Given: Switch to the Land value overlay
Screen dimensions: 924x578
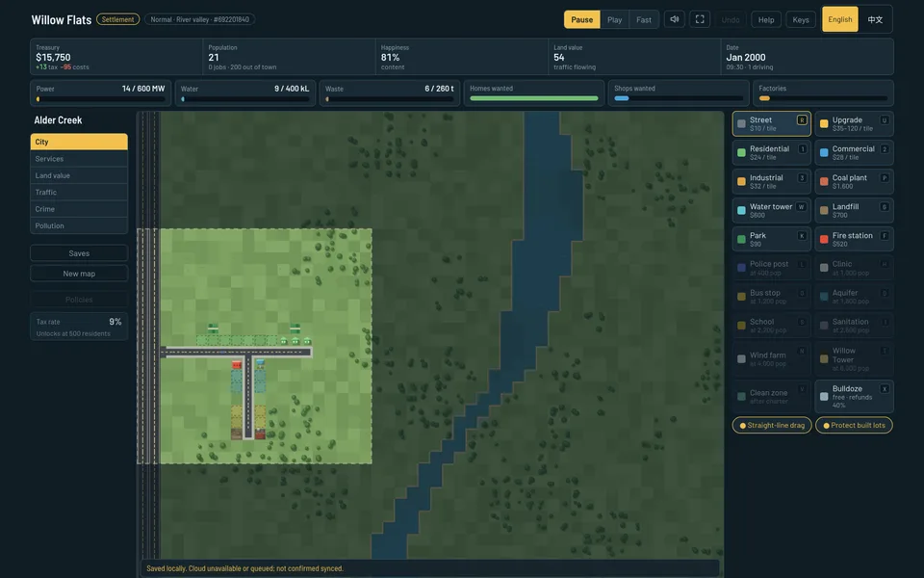Looking at the screenshot, I should (x=79, y=175).
